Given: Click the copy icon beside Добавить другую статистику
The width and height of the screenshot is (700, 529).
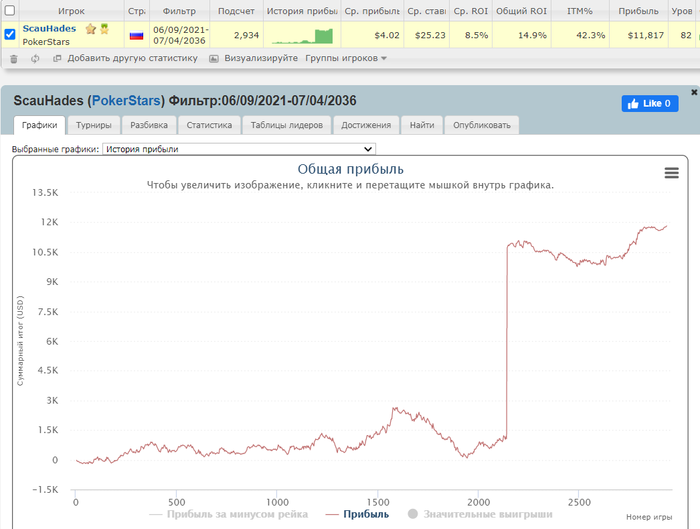Looking at the screenshot, I should [x=57, y=58].
